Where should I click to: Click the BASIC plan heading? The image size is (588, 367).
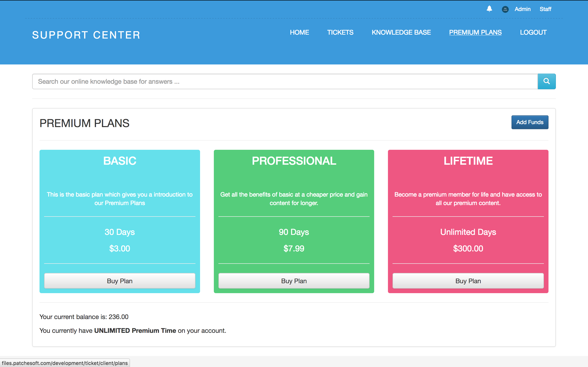pyautogui.click(x=119, y=161)
